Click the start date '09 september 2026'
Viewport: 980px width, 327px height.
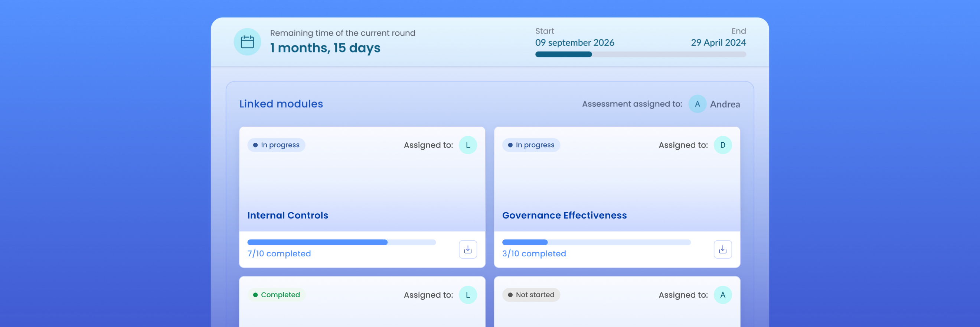575,43
